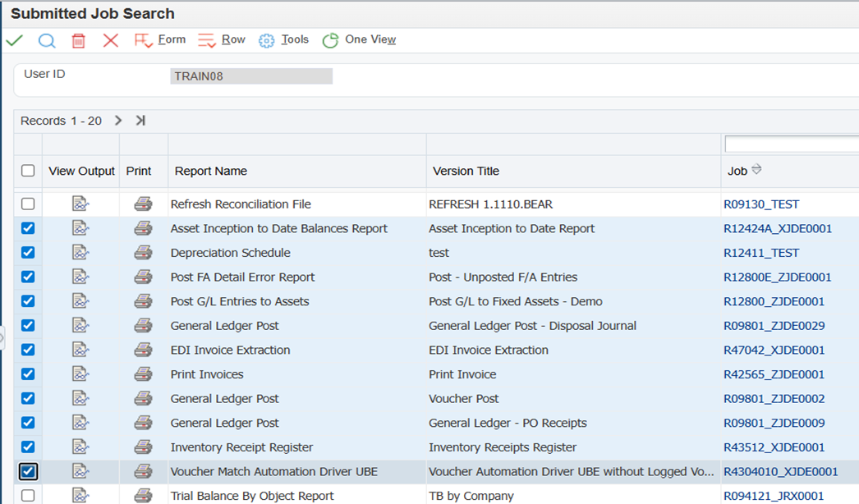
Task: View output for Refresh Reconciliation File
Action: (x=80, y=204)
